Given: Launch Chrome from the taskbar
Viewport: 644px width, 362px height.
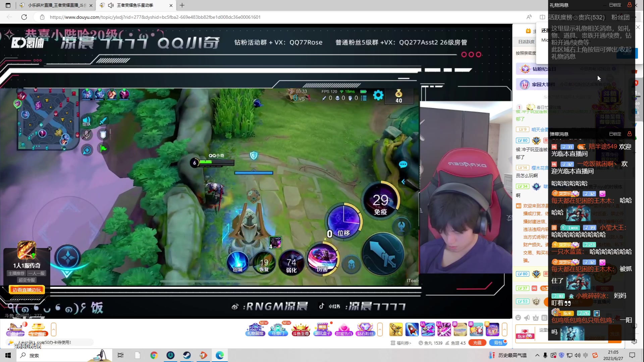Looking at the screenshot, I should 154,355.
